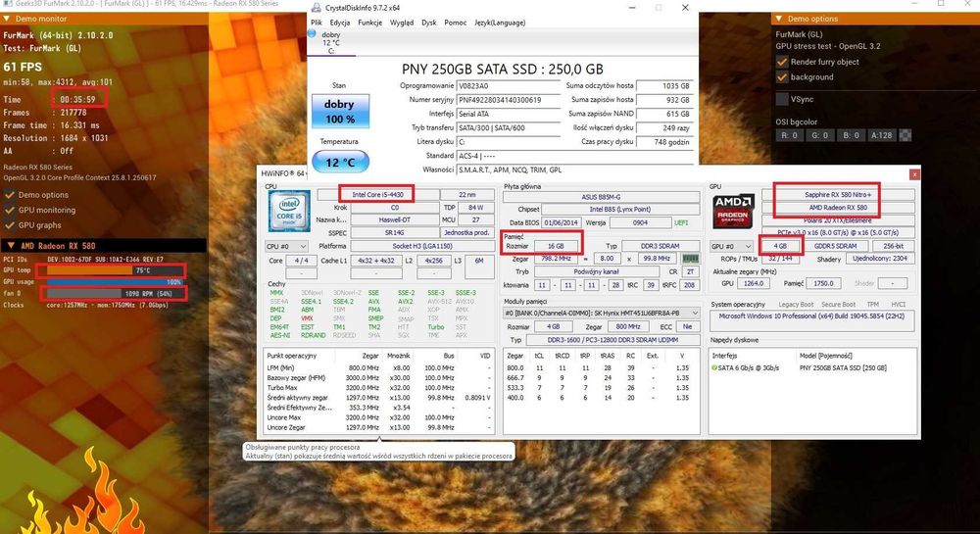Click the GDDR5 SDRAM memory type field
This screenshot has width=980, height=534.
(835, 246)
